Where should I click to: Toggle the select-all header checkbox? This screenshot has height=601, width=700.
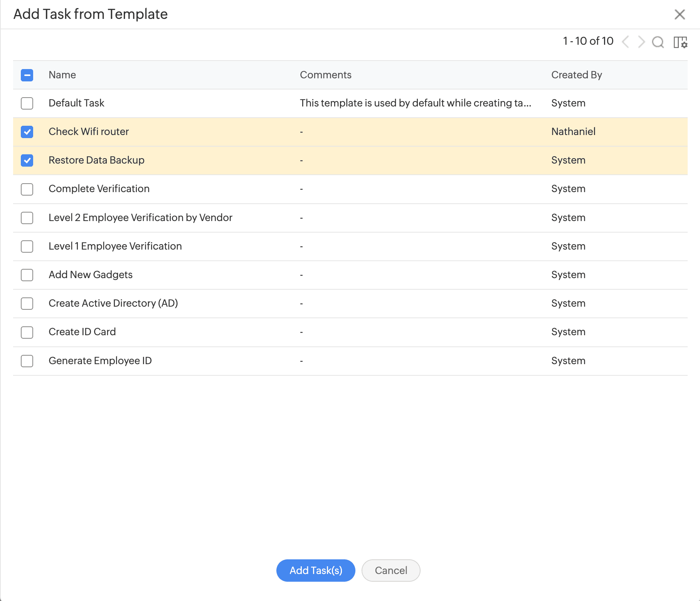point(27,75)
